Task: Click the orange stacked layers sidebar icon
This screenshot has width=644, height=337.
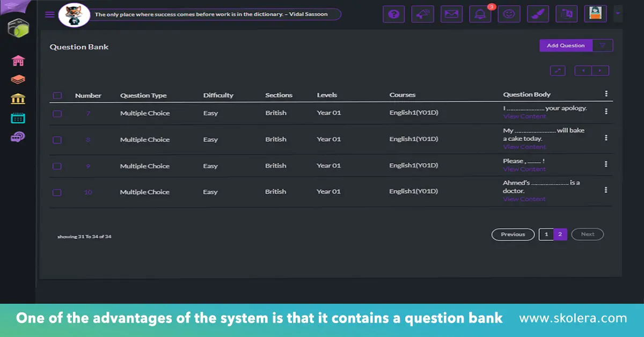Action: (18, 79)
